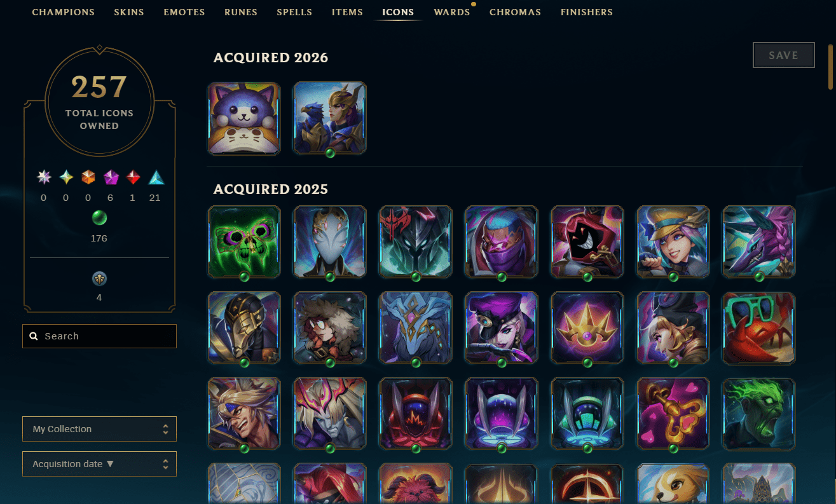Choose the corgi dog icon
This screenshot has width=836, height=504.
pyautogui.click(x=673, y=484)
